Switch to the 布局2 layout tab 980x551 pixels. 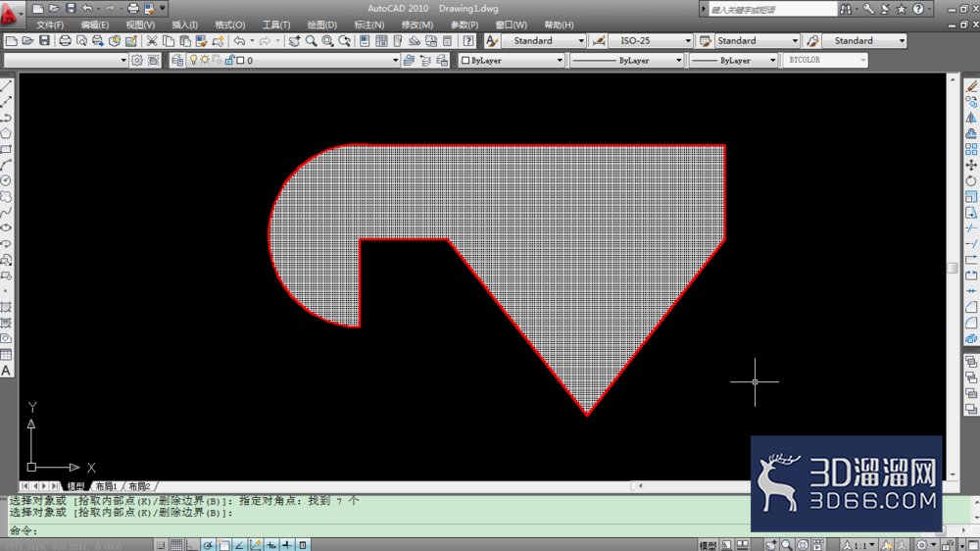click(139, 486)
